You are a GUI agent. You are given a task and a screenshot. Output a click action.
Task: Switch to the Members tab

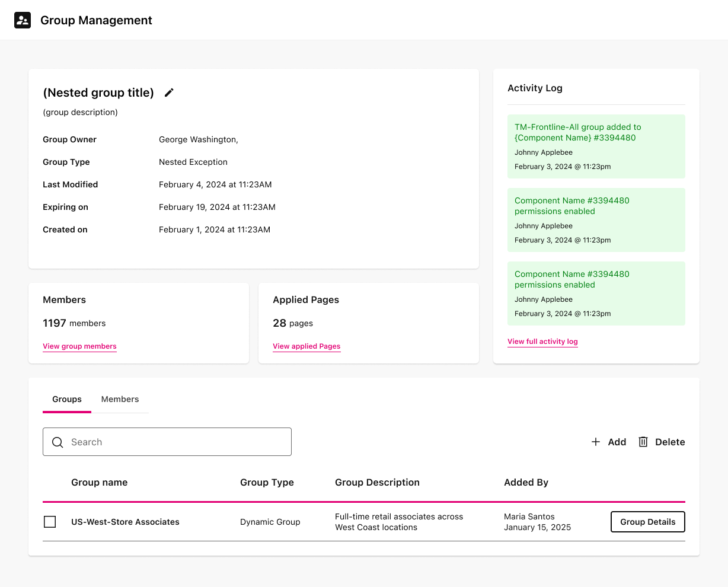tap(120, 400)
